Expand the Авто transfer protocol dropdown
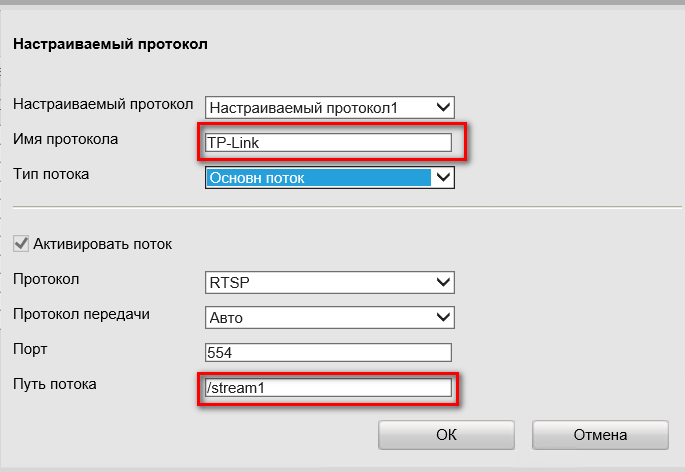 point(330,317)
